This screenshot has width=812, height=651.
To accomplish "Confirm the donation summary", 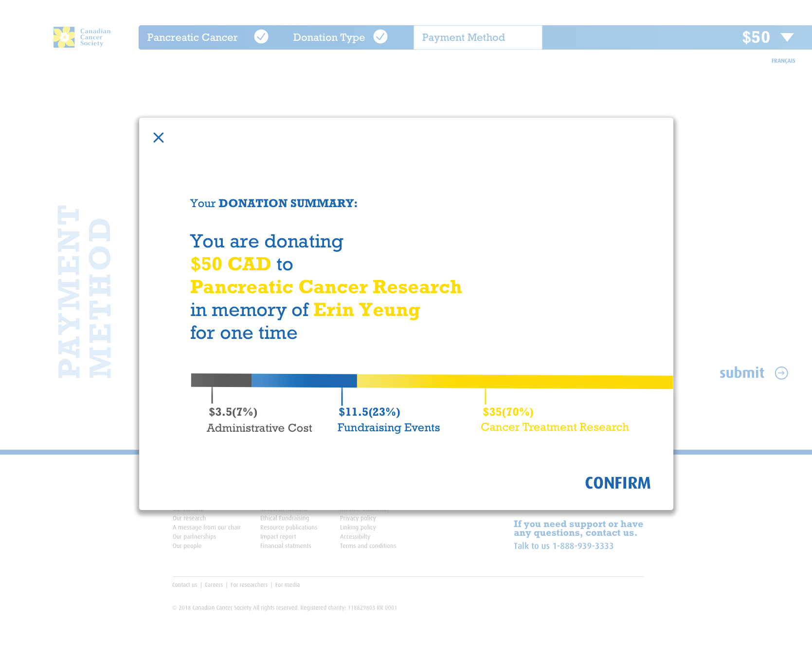I will [617, 483].
